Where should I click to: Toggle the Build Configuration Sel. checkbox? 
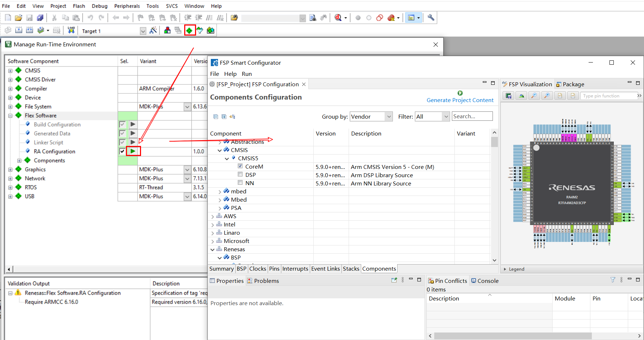(122, 124)
